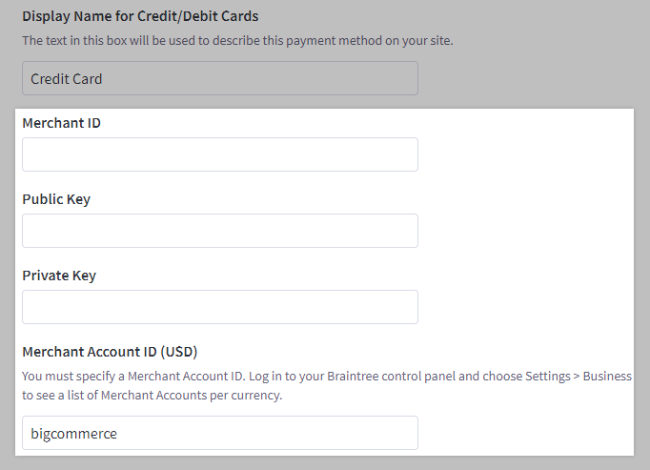
Task: Select the Private Key input field
Action: (x=220, y=307)
